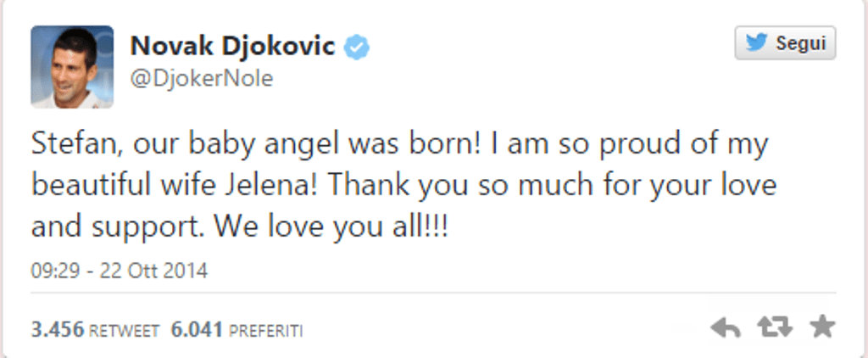
Task: Open the 3.456 retweet count number
Action: tap(57, 329)
